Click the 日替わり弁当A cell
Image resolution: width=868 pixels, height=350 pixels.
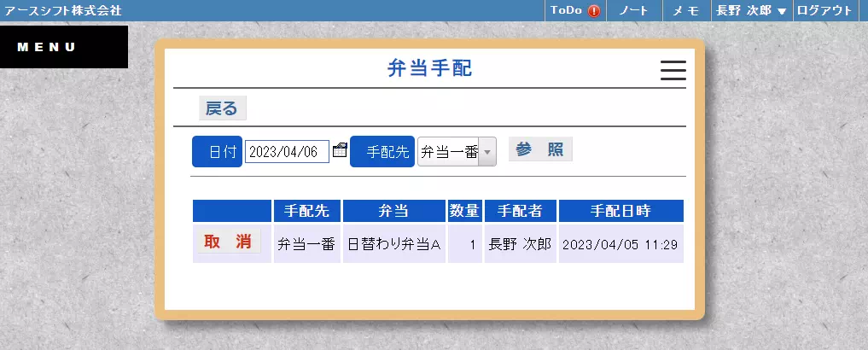[x=394, y=243]
